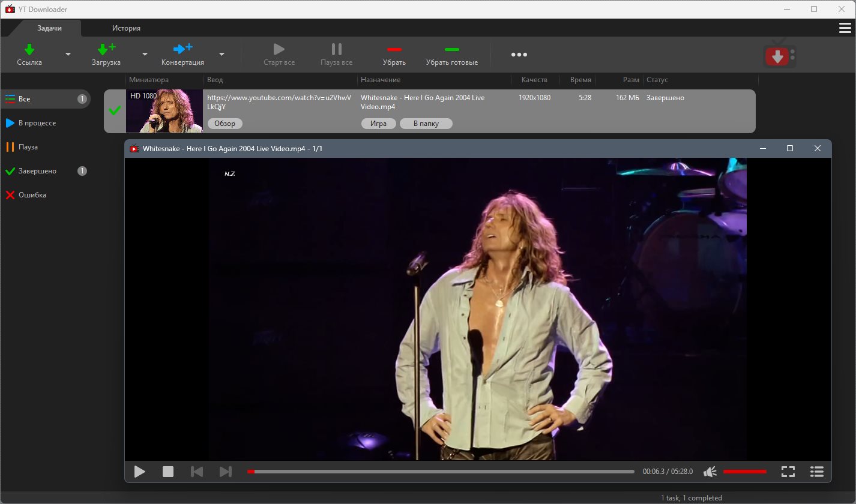Viewport: 856px width, 504px height.
Task: Expand the dropdown arrow next to Конвертация
Action: coord(222,55)
